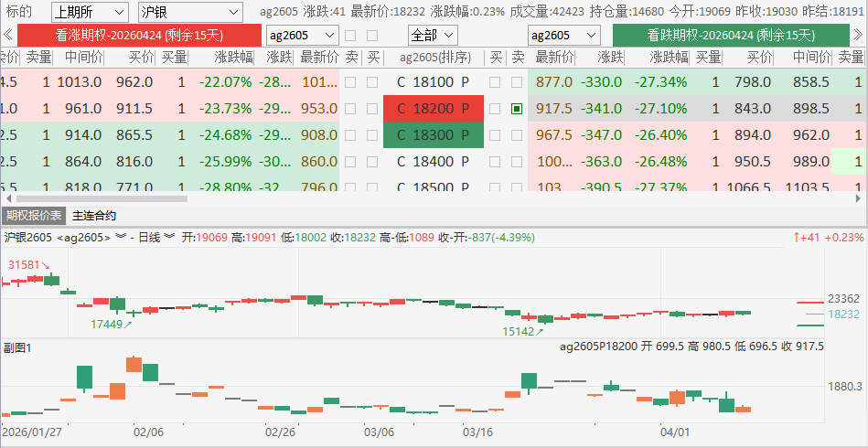Open the right ag2605 contract dropdown

click(x=564, y=36)
